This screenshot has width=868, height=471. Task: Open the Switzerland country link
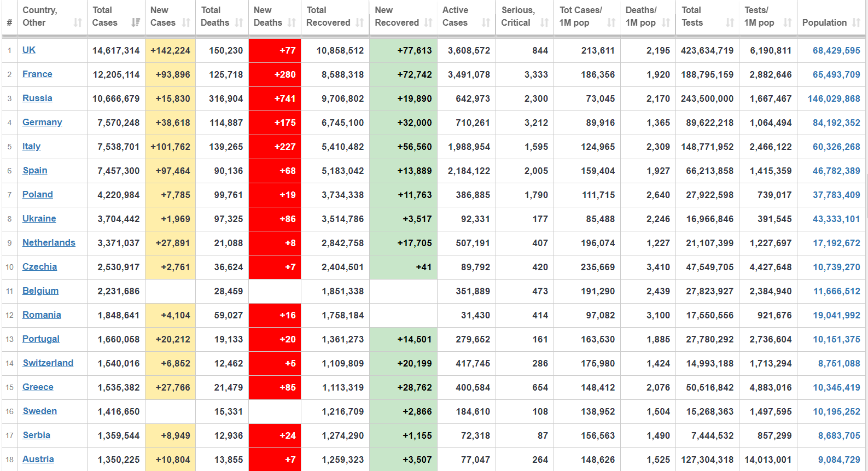coord(48,363)
